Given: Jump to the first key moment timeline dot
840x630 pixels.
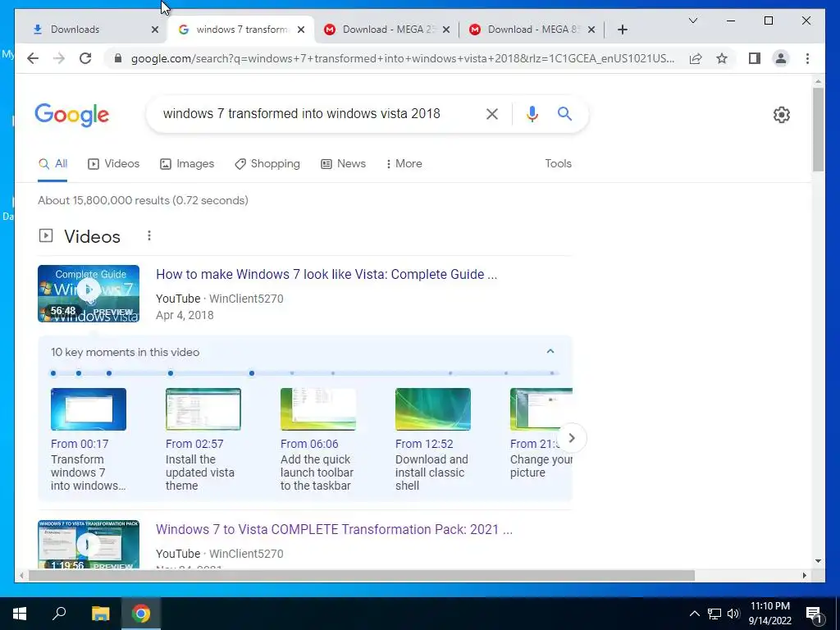Looking at the screenshot, I should click(x=53, y=373).
